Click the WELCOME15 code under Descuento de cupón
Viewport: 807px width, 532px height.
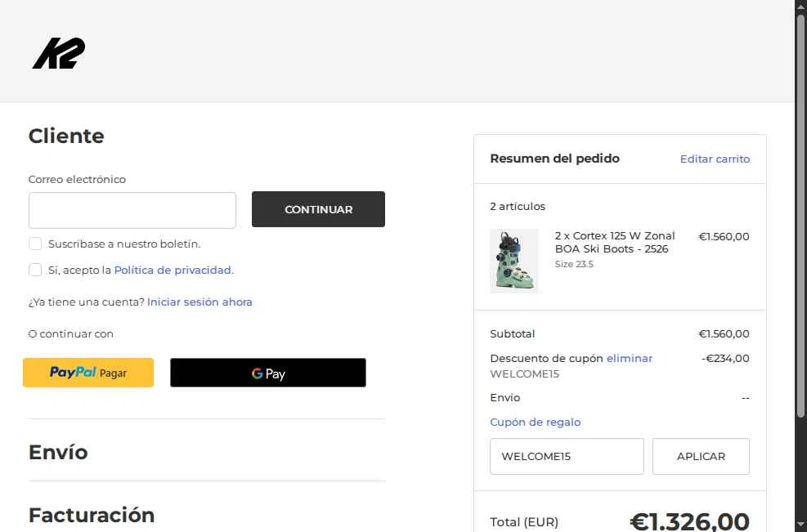point(524,374)
